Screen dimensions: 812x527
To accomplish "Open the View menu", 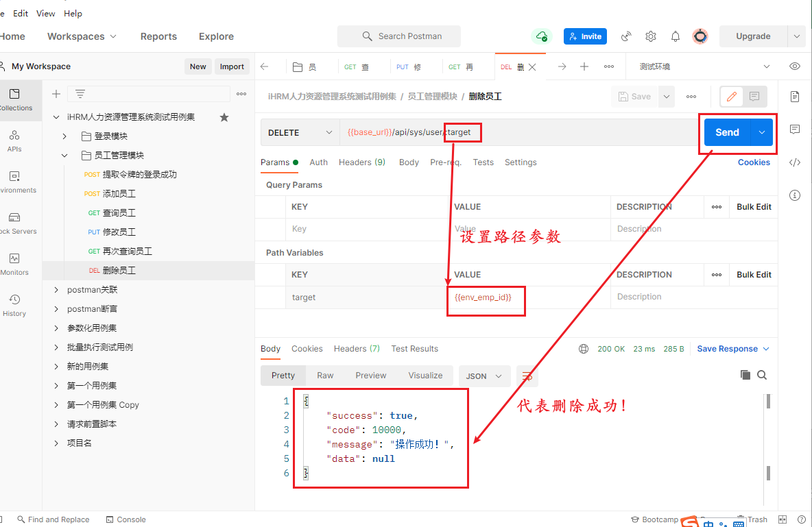I will [45, 13].
